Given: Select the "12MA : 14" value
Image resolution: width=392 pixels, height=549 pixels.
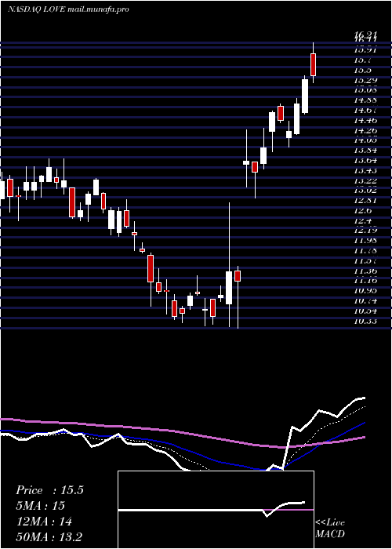Looking at the screenshot, I should point(44,522).
